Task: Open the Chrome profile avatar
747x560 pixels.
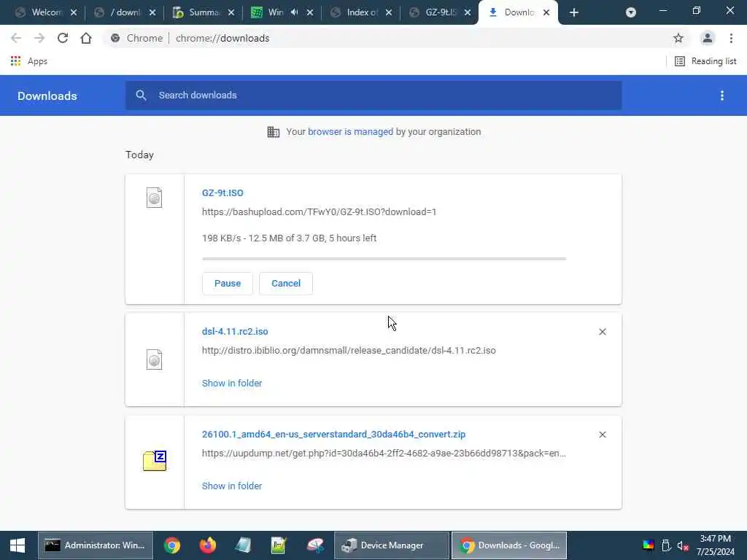Action: pos(708,38)
